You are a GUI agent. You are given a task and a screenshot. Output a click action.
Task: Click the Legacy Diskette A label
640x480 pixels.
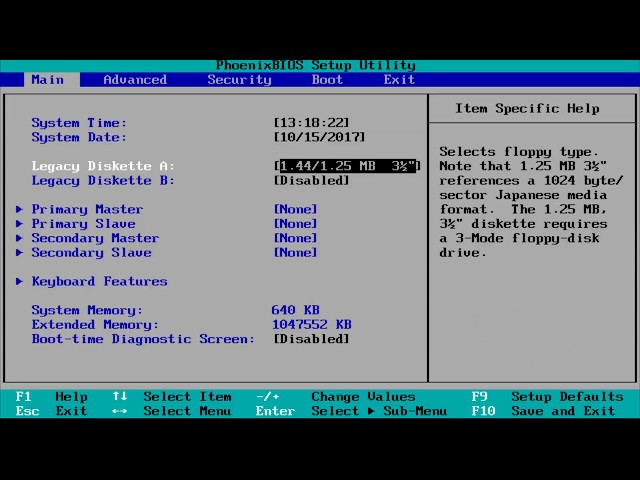103,166
